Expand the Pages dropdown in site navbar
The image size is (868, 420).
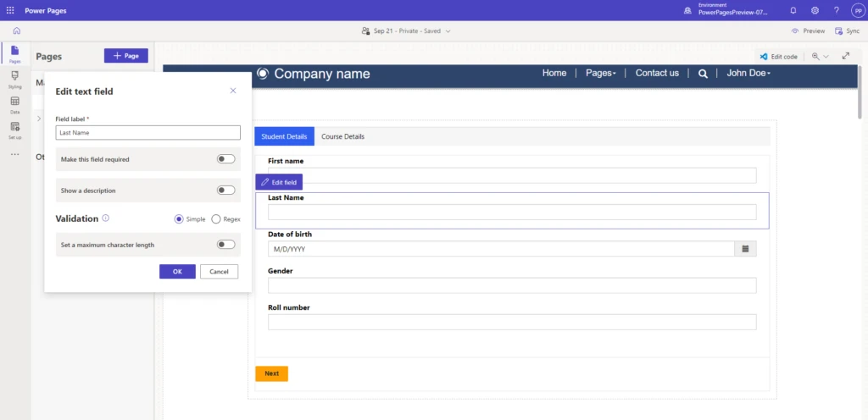pyautogui.click(x=601, y=74)
